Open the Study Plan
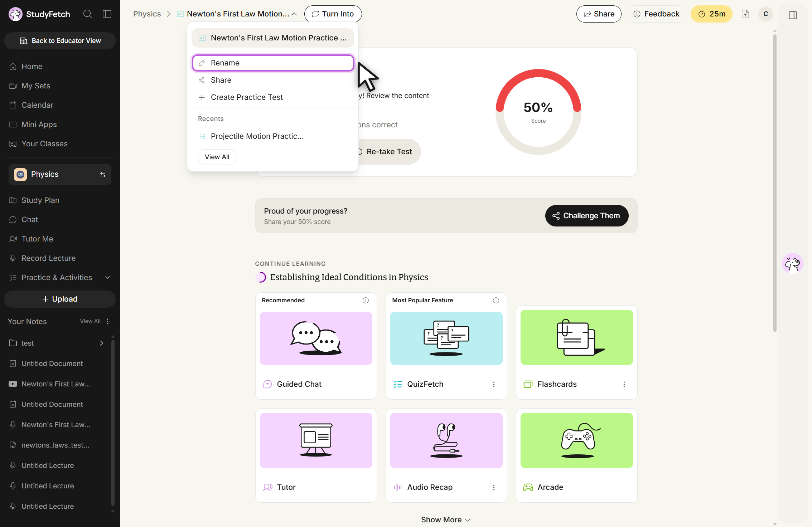The width and height of the screenshot is (812, 527). click(x=60, y=200)
